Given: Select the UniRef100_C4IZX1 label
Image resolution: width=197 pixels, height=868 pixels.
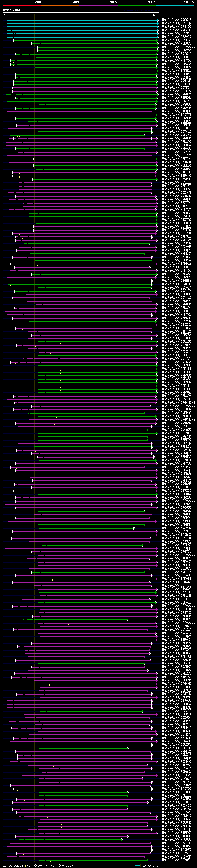Looking at the screenshot, I should 177,325.
